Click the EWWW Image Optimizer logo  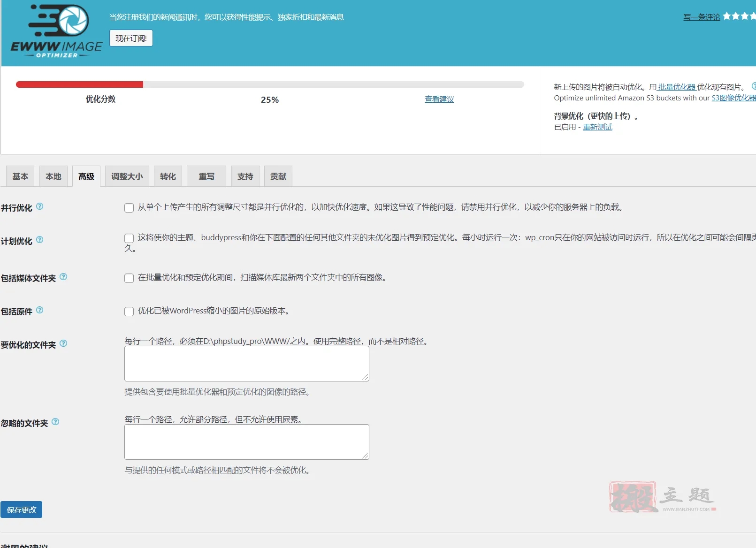pos(57,31)
